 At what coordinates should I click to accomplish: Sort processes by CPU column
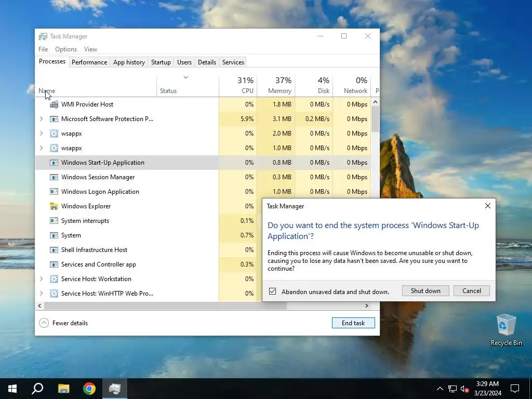[x=238, y=85]
